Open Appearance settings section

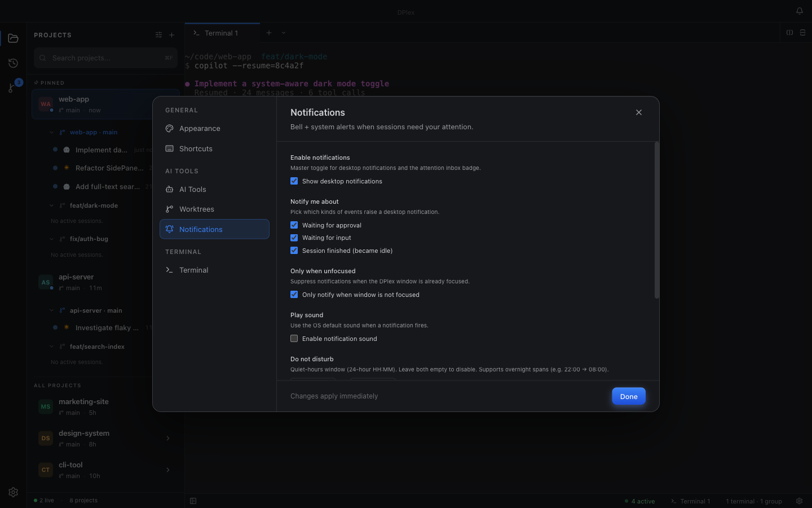(214, 129)
